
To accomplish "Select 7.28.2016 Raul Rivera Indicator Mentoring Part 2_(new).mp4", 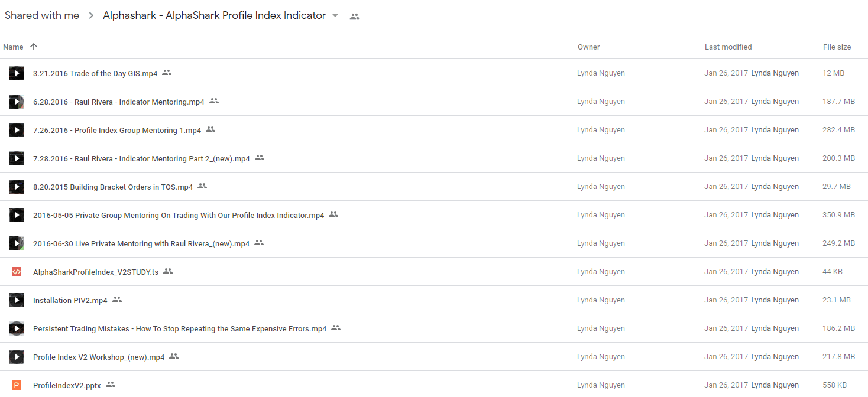I will (x=141, y=159).
